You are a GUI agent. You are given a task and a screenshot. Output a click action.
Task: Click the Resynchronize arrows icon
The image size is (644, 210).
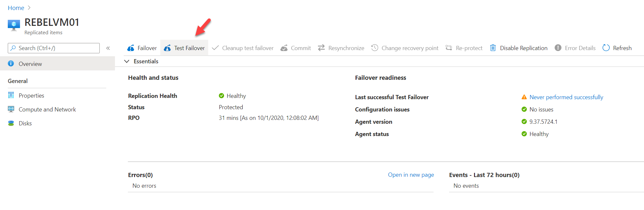point(321,48)
